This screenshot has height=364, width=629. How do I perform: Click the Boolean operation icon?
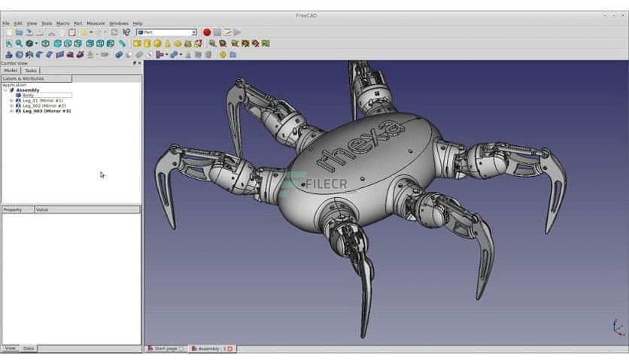(x=119, y=54)
